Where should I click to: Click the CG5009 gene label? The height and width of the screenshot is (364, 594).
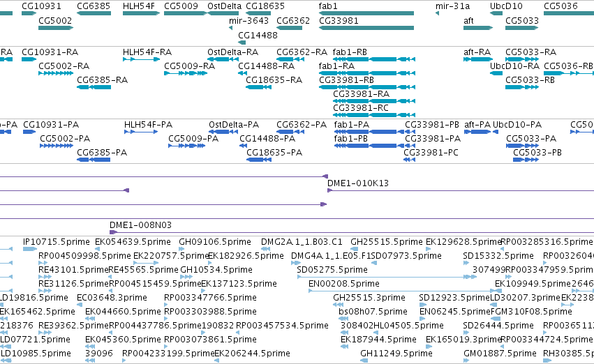(x=181, y=6)
